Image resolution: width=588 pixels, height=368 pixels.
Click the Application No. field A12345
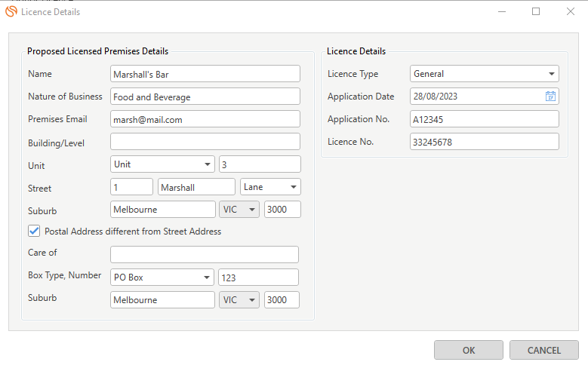click(x=484, y=119)
